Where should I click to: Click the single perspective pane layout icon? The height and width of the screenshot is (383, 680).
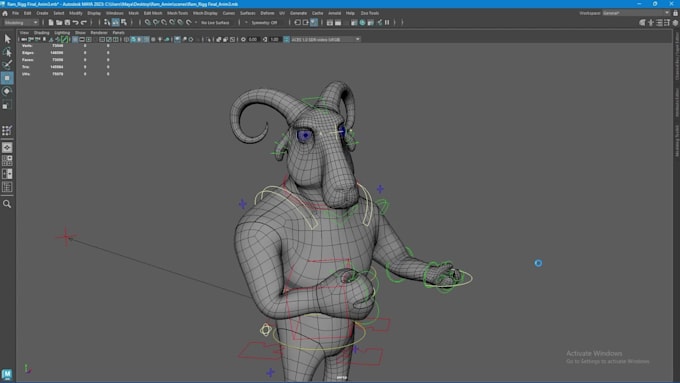[x=7, y=147]
